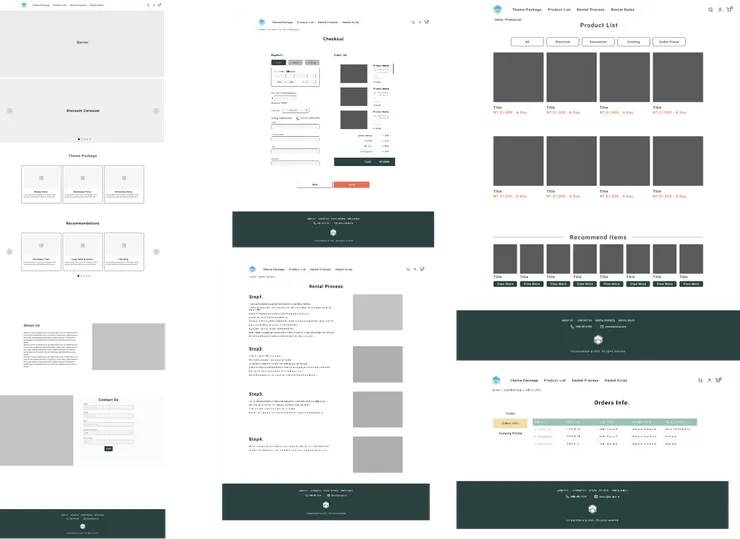Select the Electrical category filter
This screenshot has width=740, height=539.
coord(563,42)
